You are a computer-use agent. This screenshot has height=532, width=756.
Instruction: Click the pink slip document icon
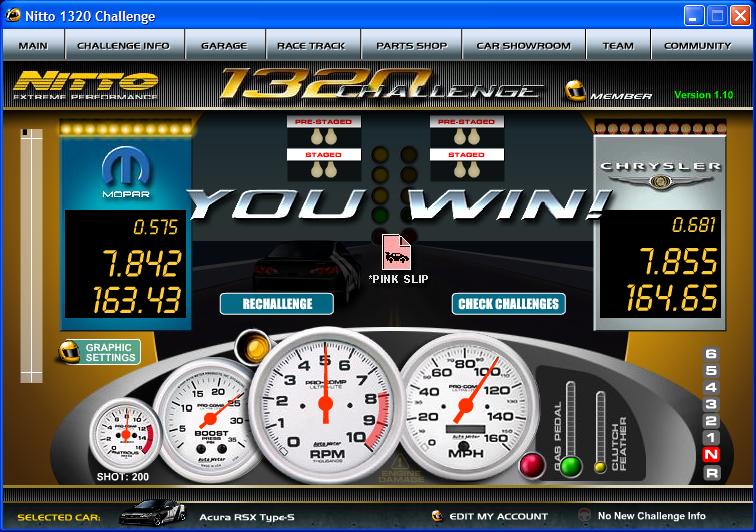click(396, 252)
